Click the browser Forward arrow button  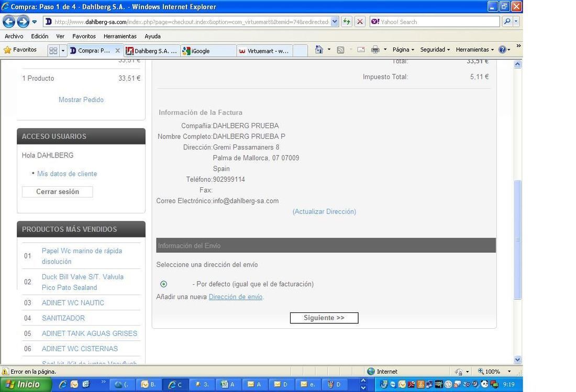23,21
